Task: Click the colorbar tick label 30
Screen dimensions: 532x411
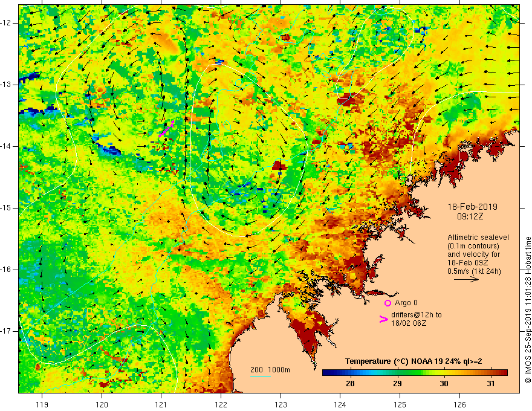Action: point(444,384)
